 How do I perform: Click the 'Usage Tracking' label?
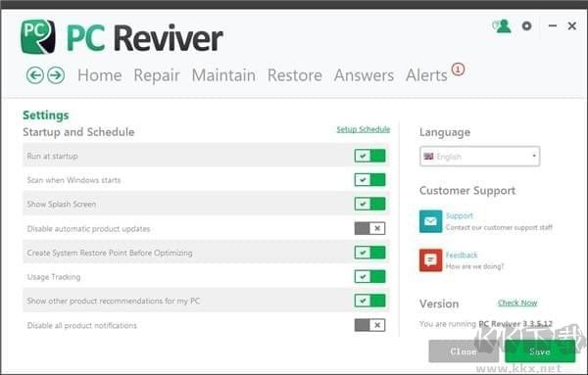[54, 277]
